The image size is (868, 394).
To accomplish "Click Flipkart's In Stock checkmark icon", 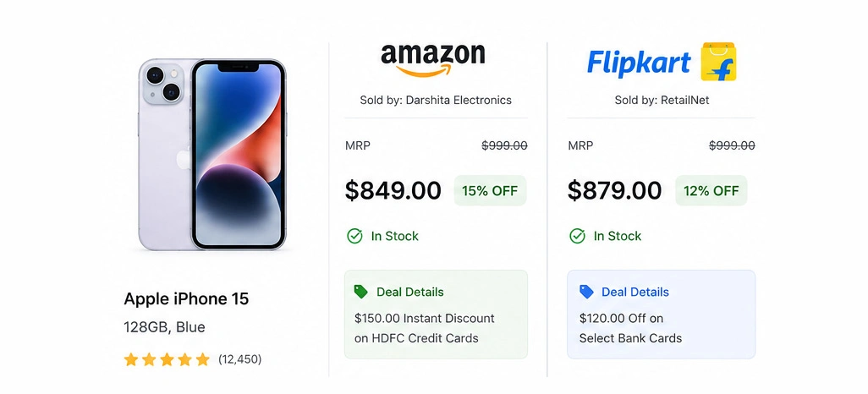I will pyautogui.click(x=577, y=236).
